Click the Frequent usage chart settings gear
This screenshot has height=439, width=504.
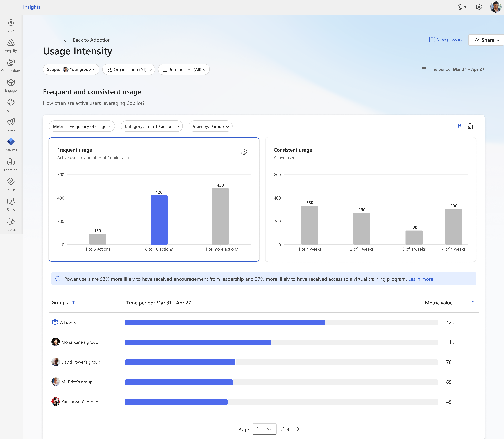click(x=244, y=152)
